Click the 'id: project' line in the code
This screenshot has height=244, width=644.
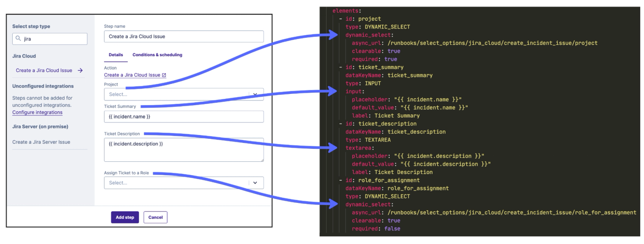pyautogui.click(x=360, y=19)
